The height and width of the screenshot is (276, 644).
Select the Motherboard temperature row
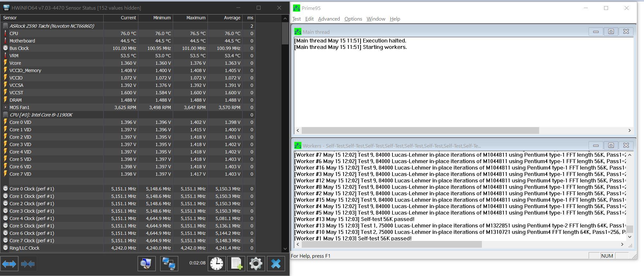pyautogui.click(x=128, y=41)
